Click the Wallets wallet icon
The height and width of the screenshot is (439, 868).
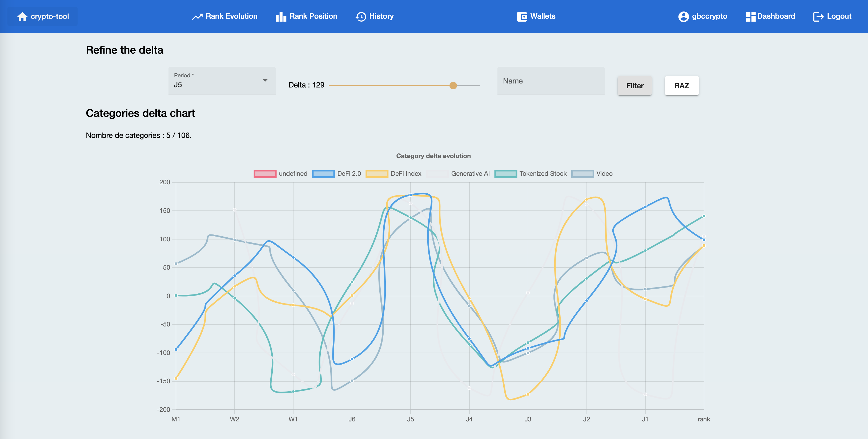522,16
